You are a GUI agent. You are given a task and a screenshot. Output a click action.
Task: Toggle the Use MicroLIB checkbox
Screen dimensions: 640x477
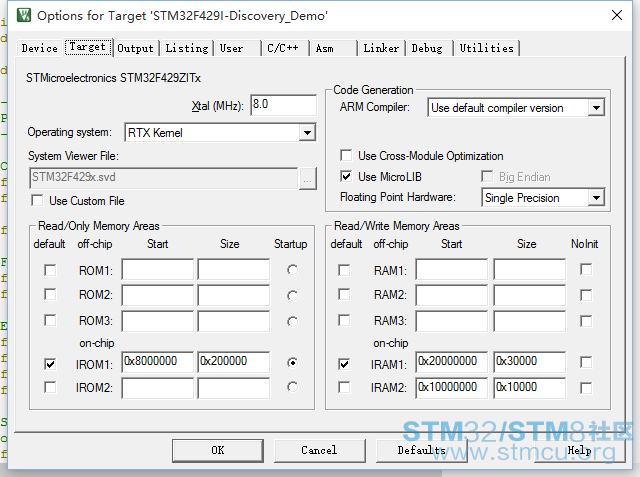[x=346, y=176]
